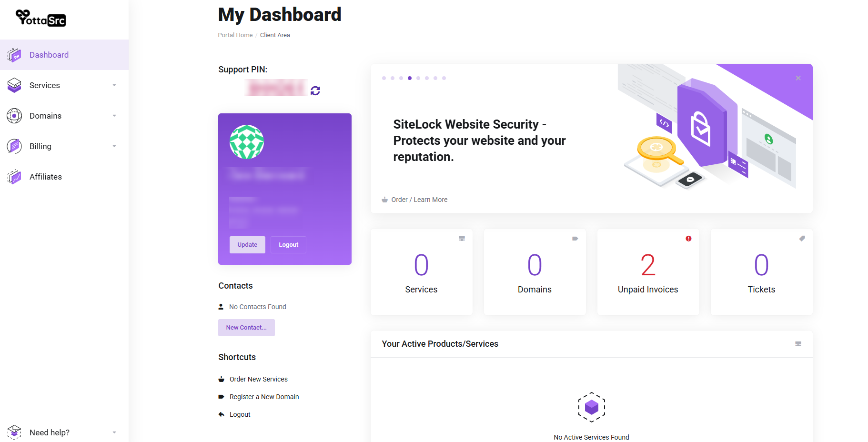
Task: Click the Services stack icon in sidebar
Action: pos(14,85)
